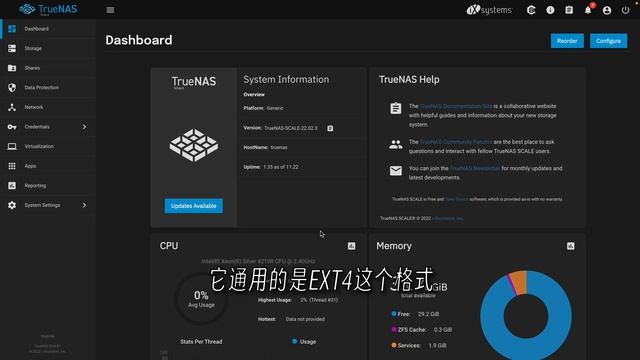Viewport: 640px width, 360px height.
Task: Open the Memory reports chart icon
Action: [571, 246]
